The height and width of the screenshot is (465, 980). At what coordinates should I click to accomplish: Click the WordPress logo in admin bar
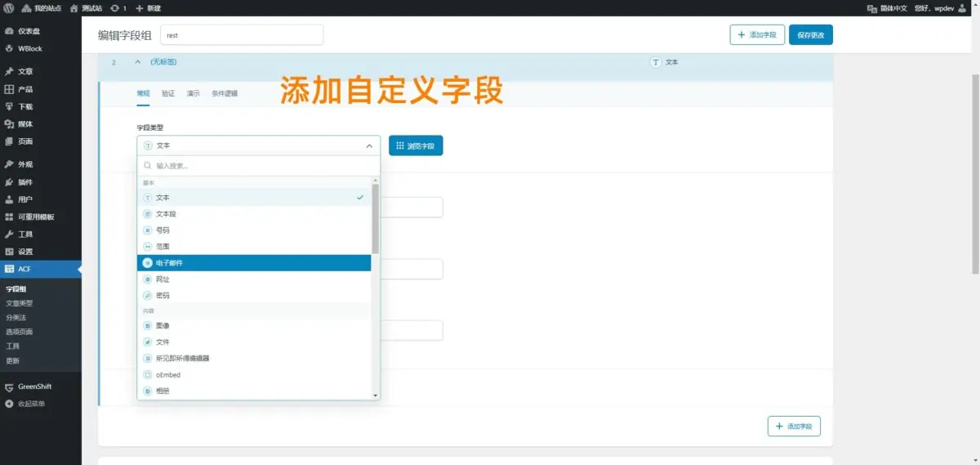click(8, 8)
